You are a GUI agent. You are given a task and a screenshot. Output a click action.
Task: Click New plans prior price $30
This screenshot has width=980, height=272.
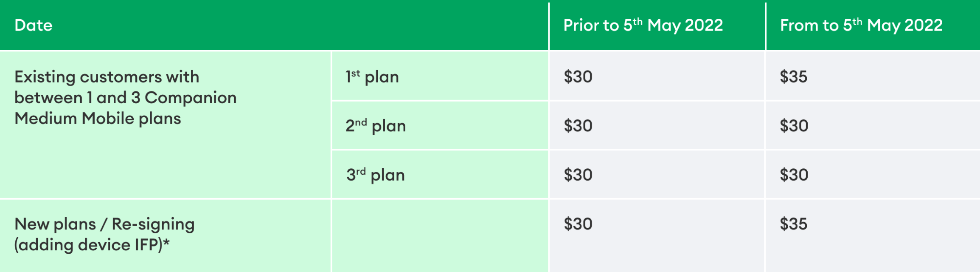(x=578, y=224)
